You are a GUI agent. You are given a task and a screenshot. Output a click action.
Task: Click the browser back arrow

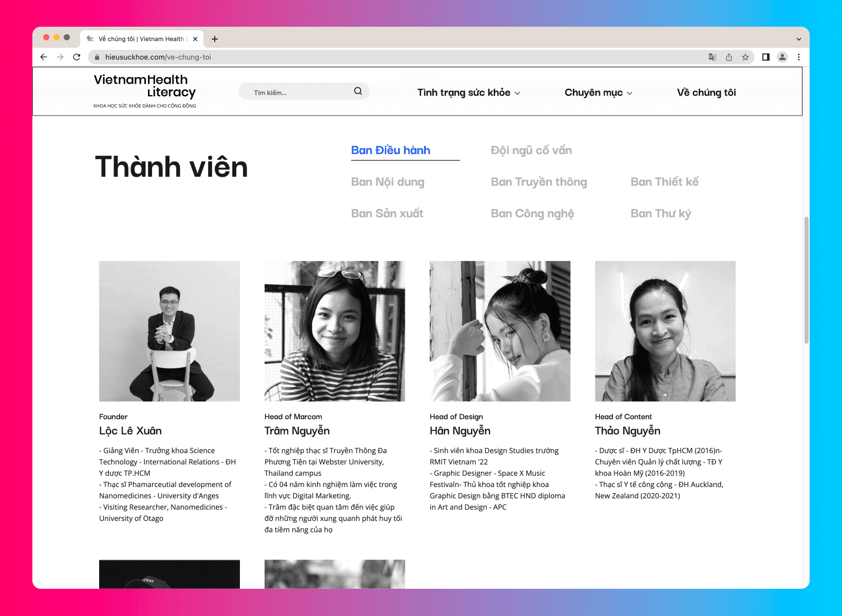[x=44, y=57]
